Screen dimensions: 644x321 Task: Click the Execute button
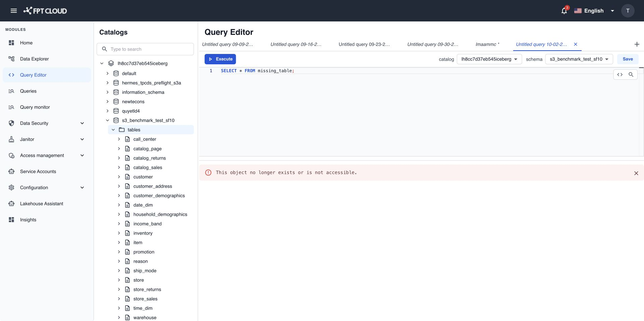[x=220, y=59]
